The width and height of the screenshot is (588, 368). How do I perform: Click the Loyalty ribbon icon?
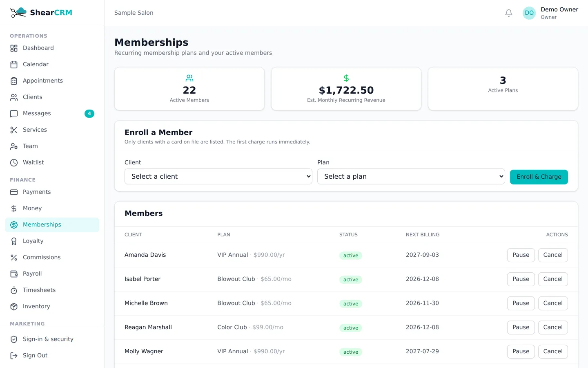tap(14, 241)
